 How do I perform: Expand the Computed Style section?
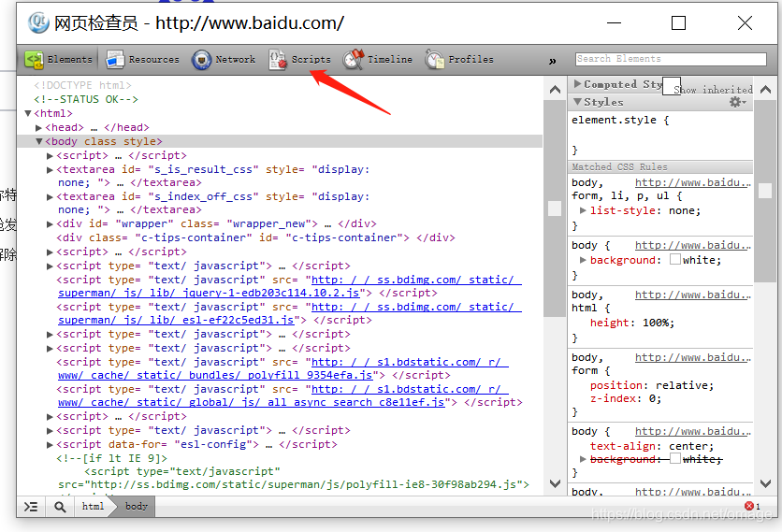577,83
